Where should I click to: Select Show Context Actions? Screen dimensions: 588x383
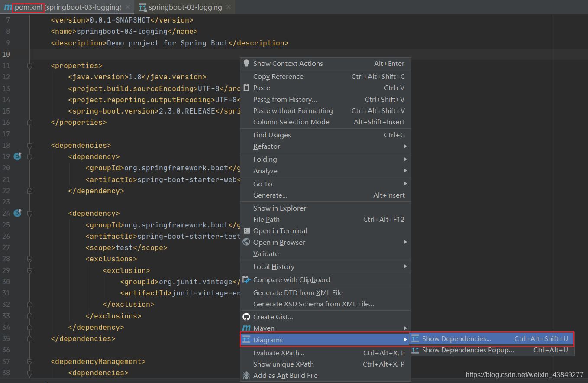[325, 64]
